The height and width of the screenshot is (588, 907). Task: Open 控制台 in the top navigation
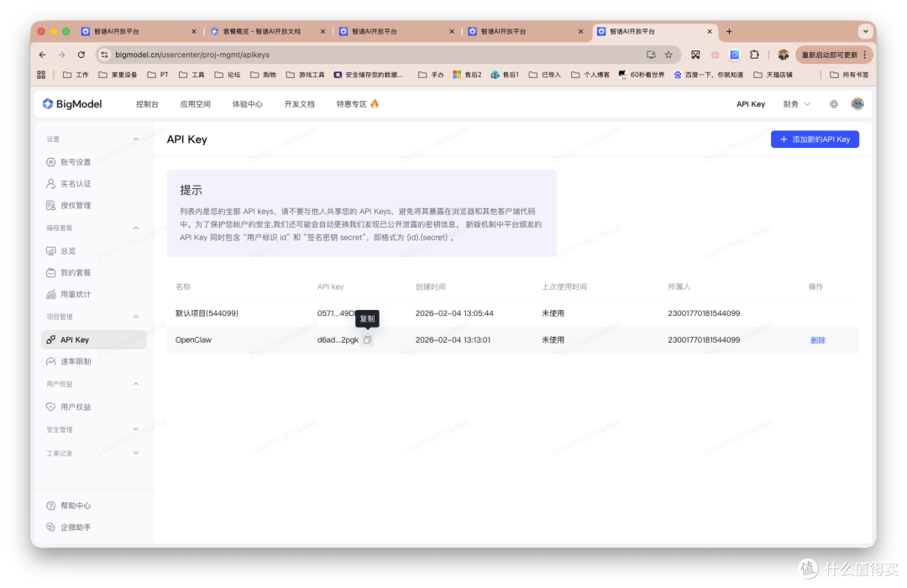tap(147, 104)
